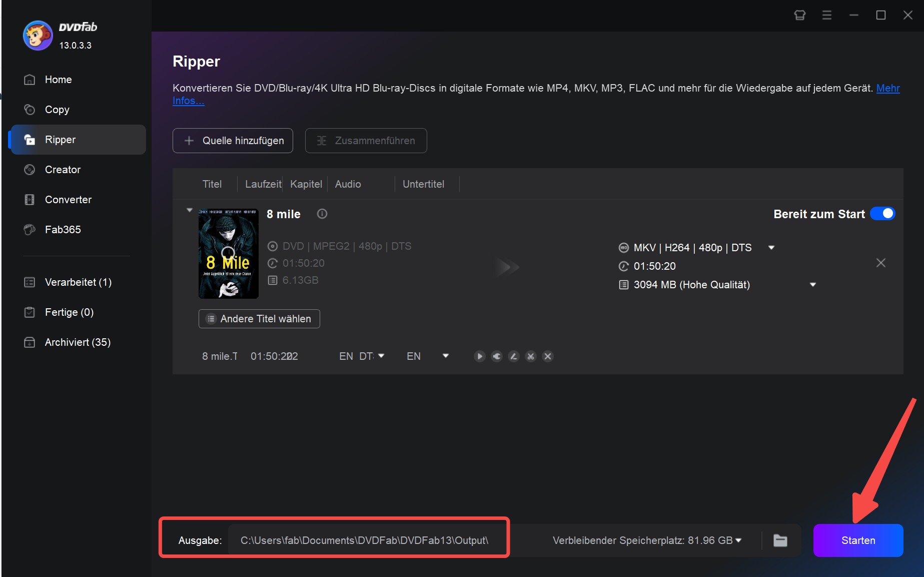Viewport: 924px width, 577px height.
Task: Click the Laufzeit column header
Action: [263, 184]
